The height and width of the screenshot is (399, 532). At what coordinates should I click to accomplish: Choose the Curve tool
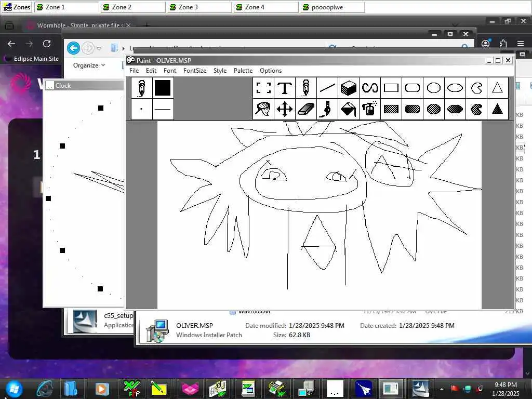pos(370,88)
